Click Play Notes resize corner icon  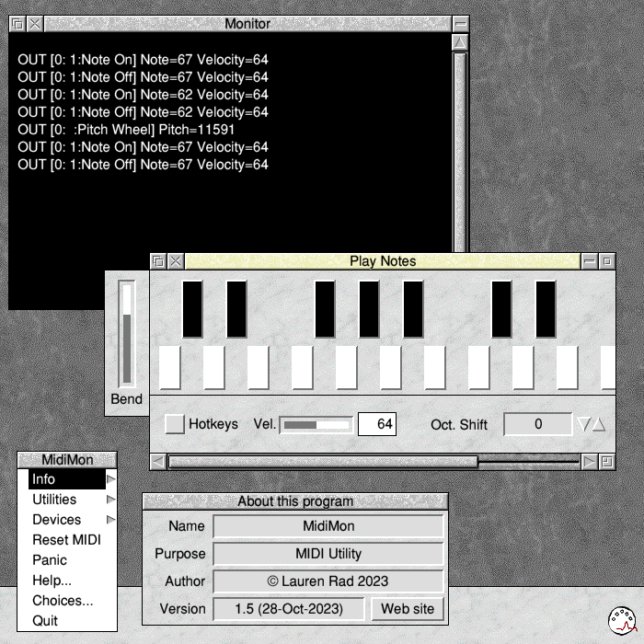point(607,462)
